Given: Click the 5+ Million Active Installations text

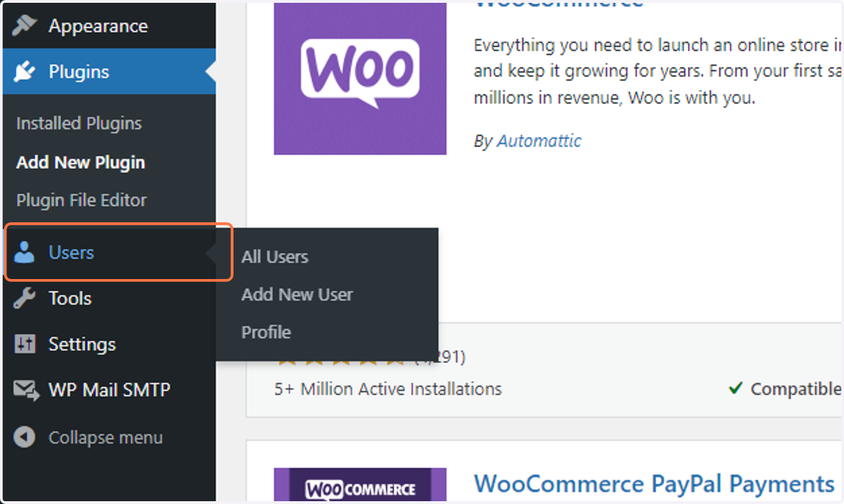Looking at the screenshot, I should (x=388, y=389).
